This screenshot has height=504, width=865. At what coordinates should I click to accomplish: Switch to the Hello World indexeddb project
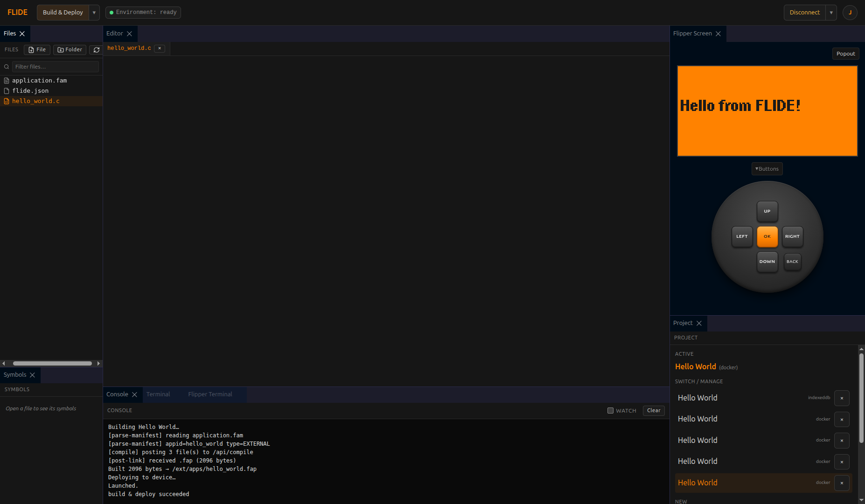[x=754, y=398]
